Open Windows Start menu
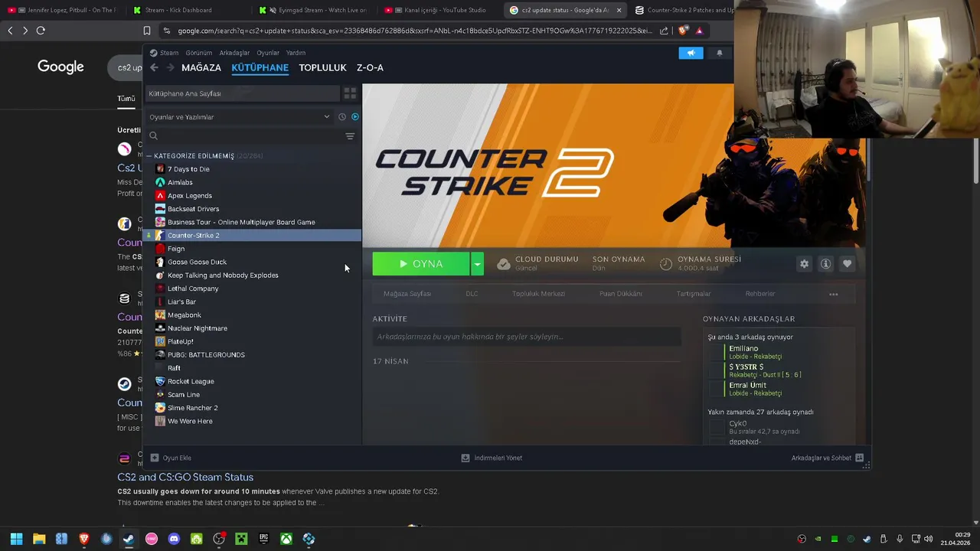 click(16, 540)
